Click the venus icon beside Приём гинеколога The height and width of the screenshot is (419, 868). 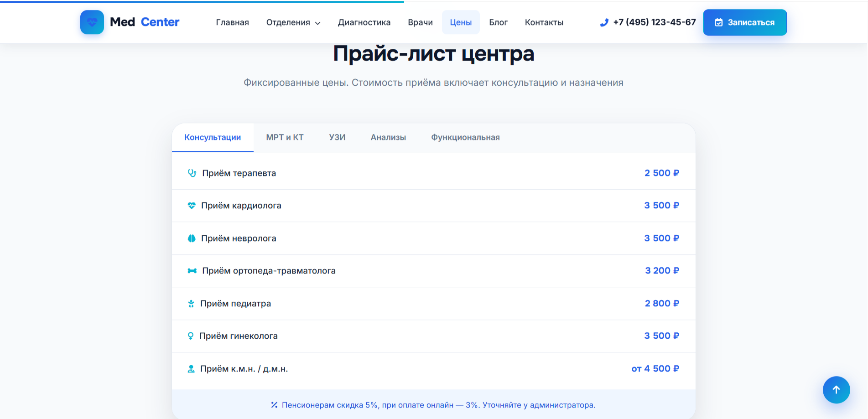(191, 336)
